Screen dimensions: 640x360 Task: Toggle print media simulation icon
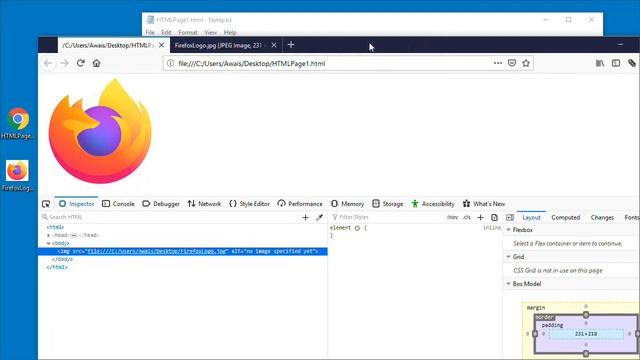coord(494,218)
